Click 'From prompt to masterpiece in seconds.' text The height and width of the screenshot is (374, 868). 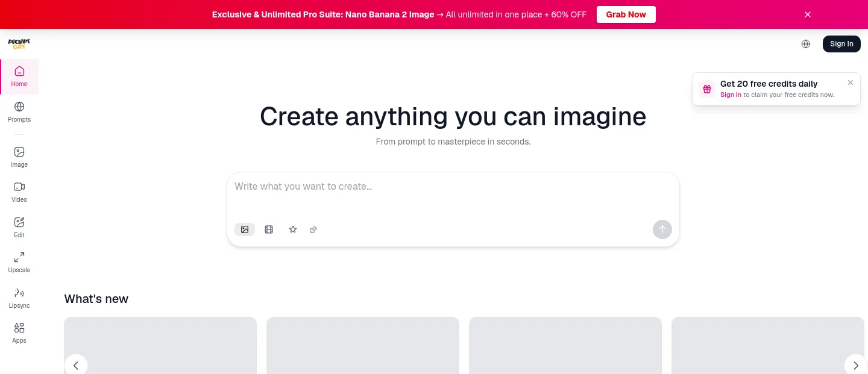pyautogui.click(x=453, y=142)
